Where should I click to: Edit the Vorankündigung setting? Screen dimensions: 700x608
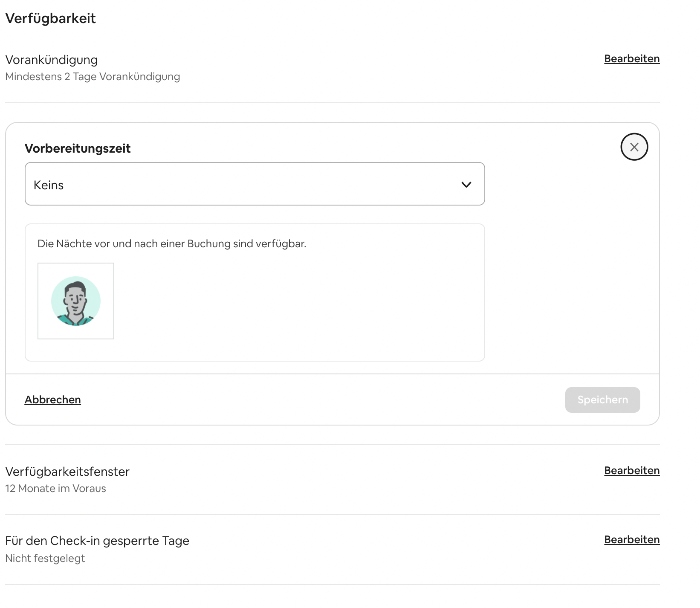coord(632,59)
